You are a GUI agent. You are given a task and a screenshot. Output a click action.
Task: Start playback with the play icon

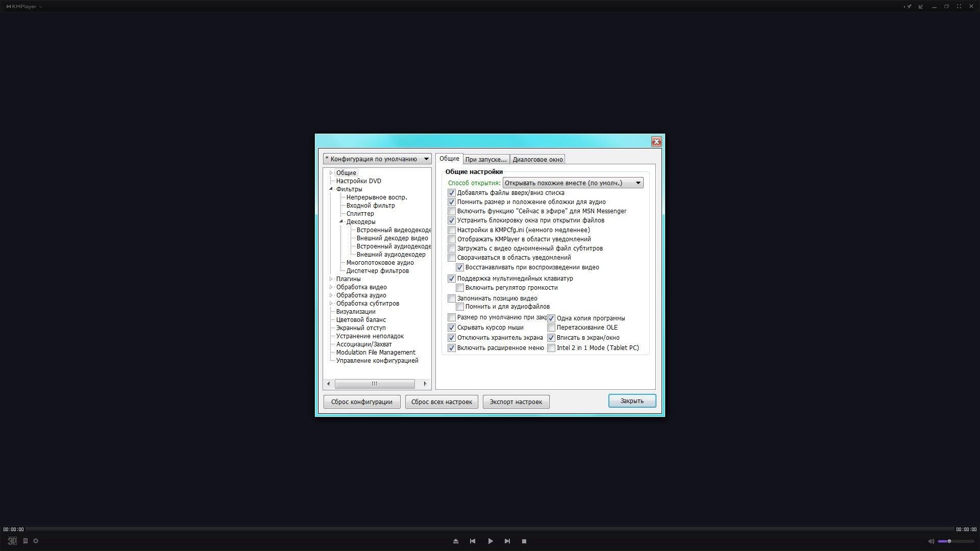pos(491,541)
